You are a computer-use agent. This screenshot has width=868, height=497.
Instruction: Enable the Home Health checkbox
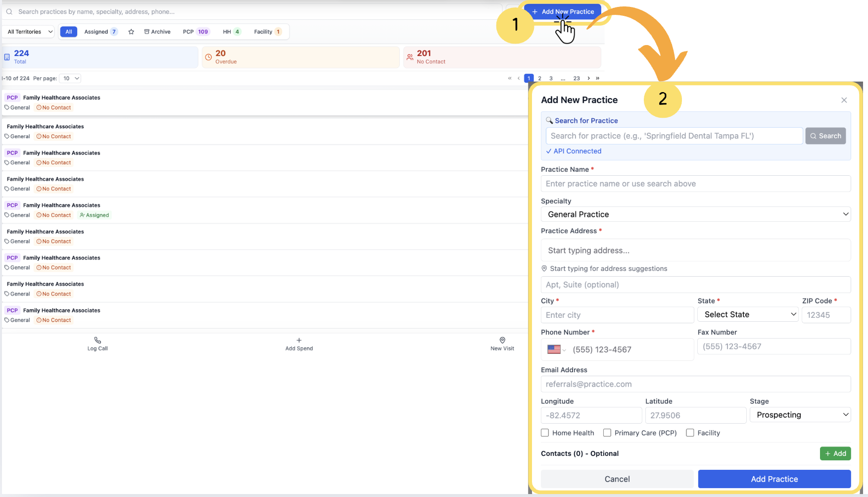click(545, 433)
